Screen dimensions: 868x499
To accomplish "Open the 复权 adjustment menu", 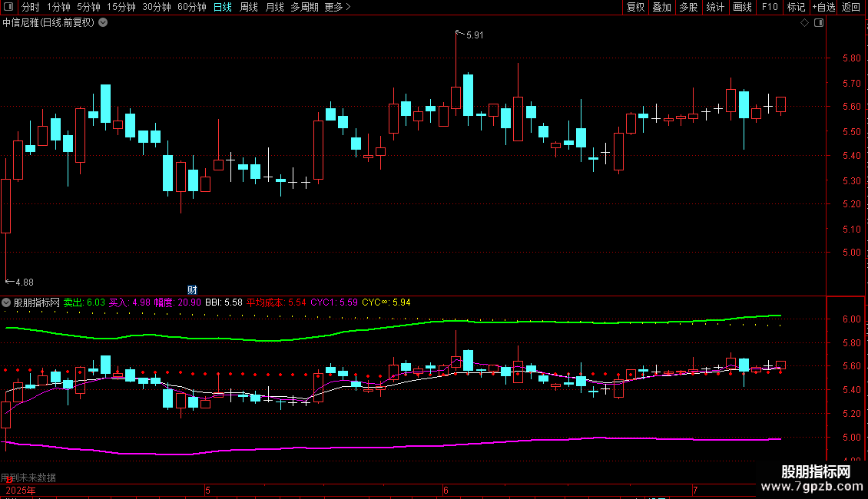I will tap(635, 7).
